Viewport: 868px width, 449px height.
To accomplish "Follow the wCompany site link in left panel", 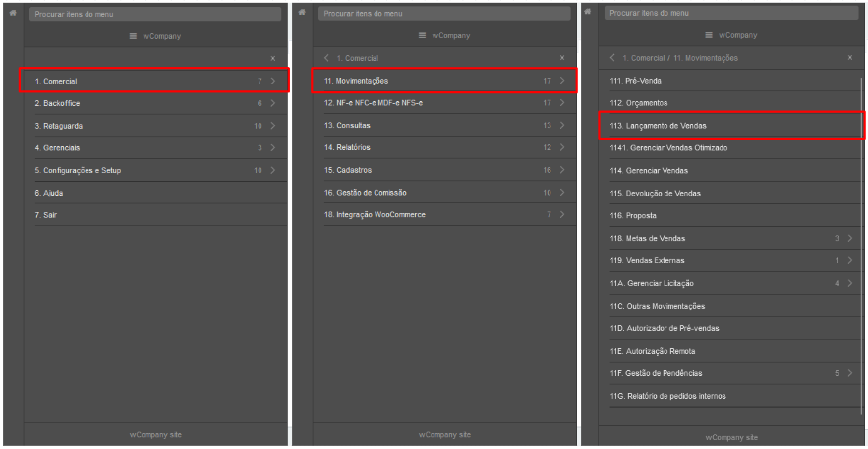I will tap(155, 434).
